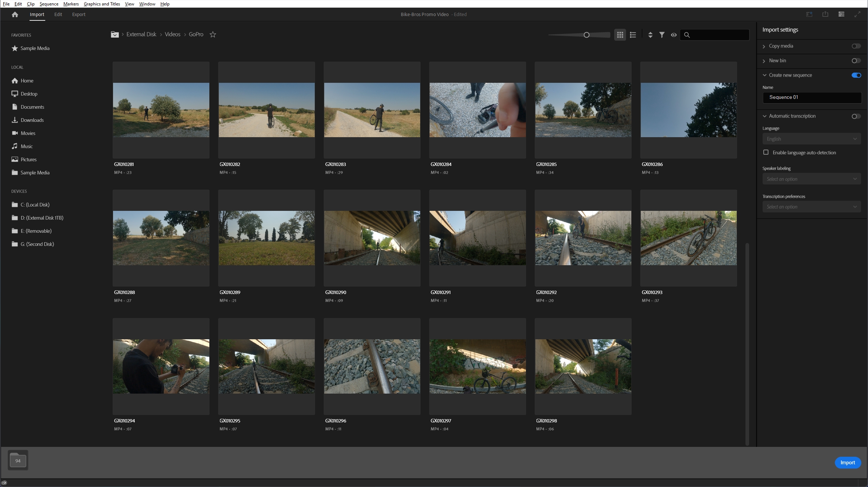The image size is (868, 487).
Task: Open the Speaker labeling dropdown
Action: pyautogui.click(x=811, y=179)
